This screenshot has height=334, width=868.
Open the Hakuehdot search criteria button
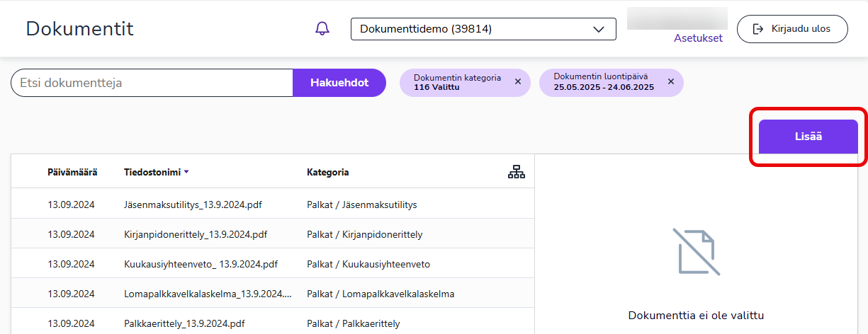(339, 83)
